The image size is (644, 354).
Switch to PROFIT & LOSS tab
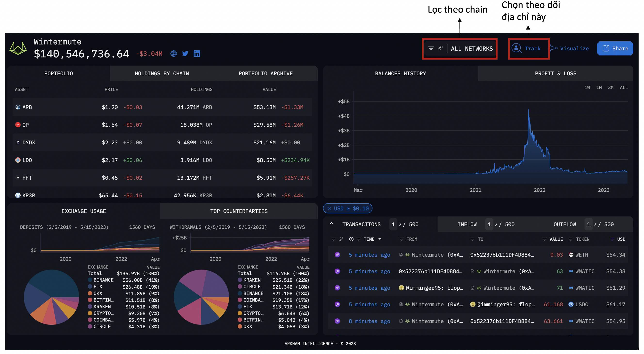tap(555, 74)
